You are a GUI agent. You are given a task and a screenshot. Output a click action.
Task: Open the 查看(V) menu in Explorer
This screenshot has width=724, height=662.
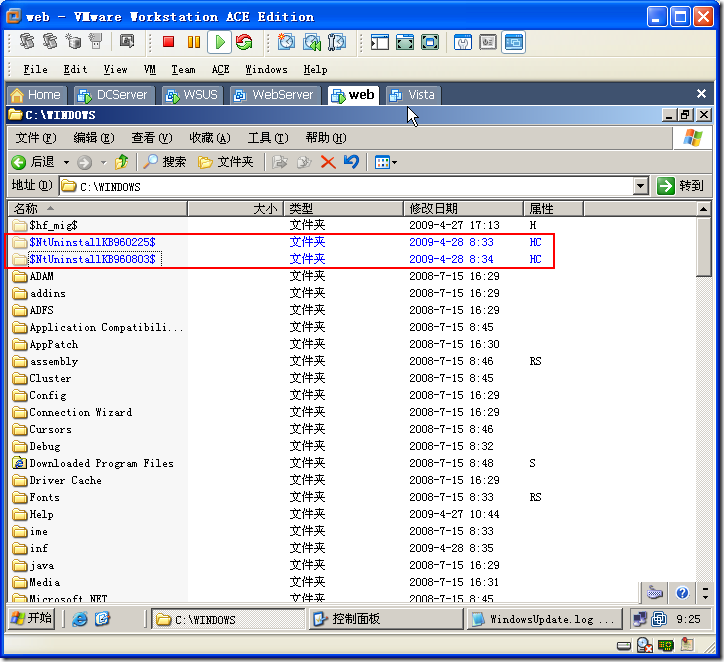click(x=151, y=138)
